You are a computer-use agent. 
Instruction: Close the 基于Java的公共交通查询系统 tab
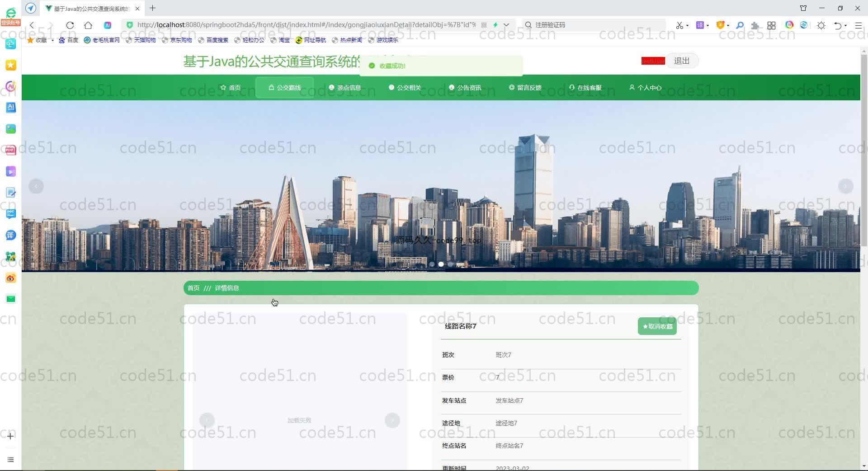coord(137,9)
